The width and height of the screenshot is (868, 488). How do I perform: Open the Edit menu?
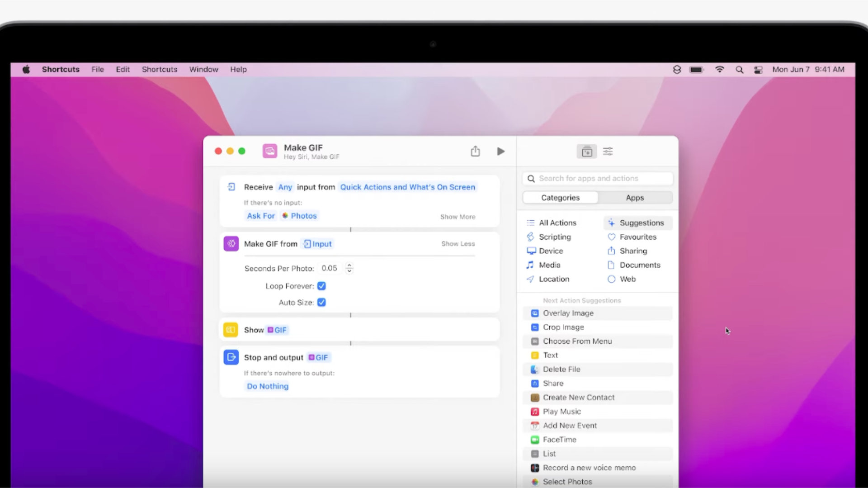point(123,69)
